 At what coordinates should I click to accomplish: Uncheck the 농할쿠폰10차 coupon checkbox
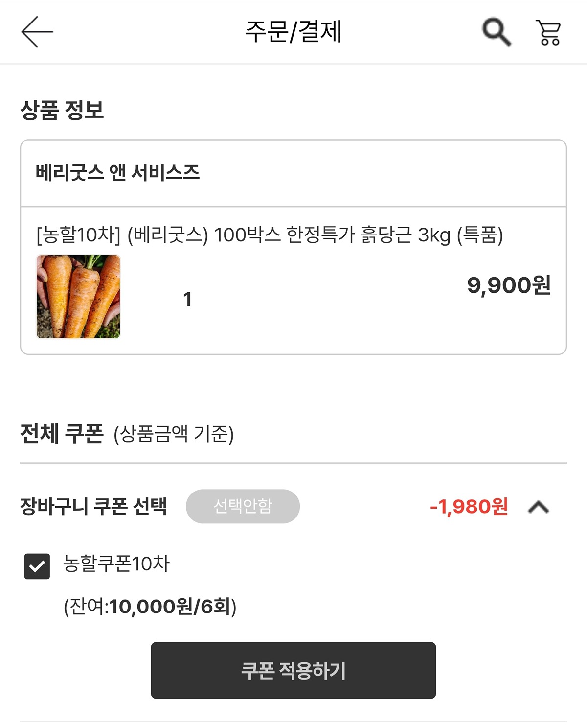37,566
